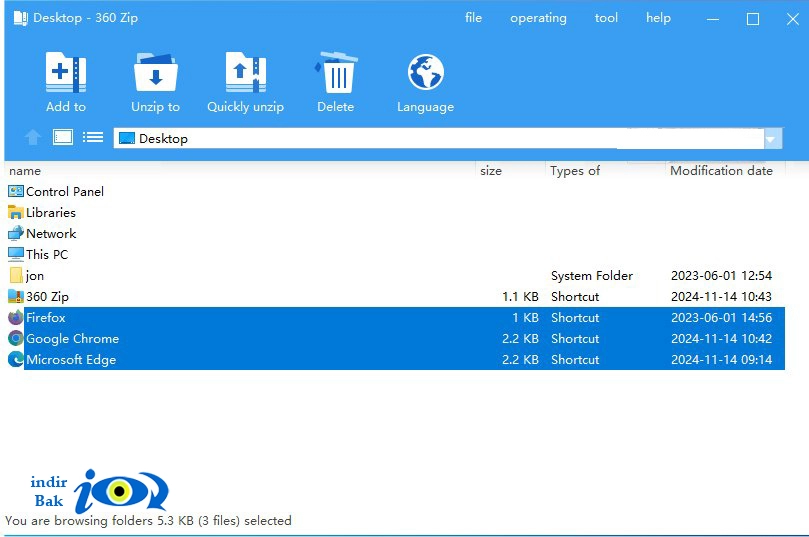The height and width of the screenshot is (537, 809).
Task: Select the Control Panel entry name
Action: [x=65, y=191]
